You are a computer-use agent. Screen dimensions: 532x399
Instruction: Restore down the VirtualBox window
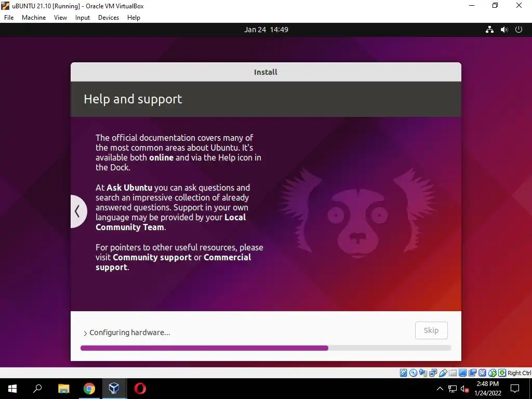(495, 6)
